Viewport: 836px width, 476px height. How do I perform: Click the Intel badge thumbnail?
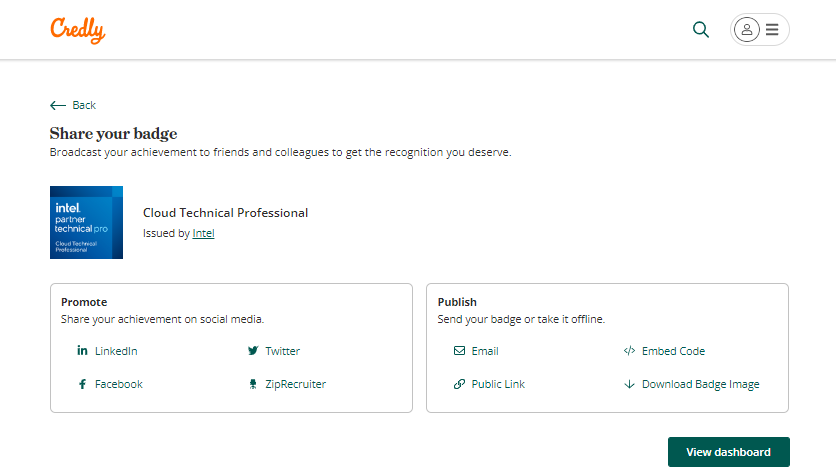click(86, 222)
